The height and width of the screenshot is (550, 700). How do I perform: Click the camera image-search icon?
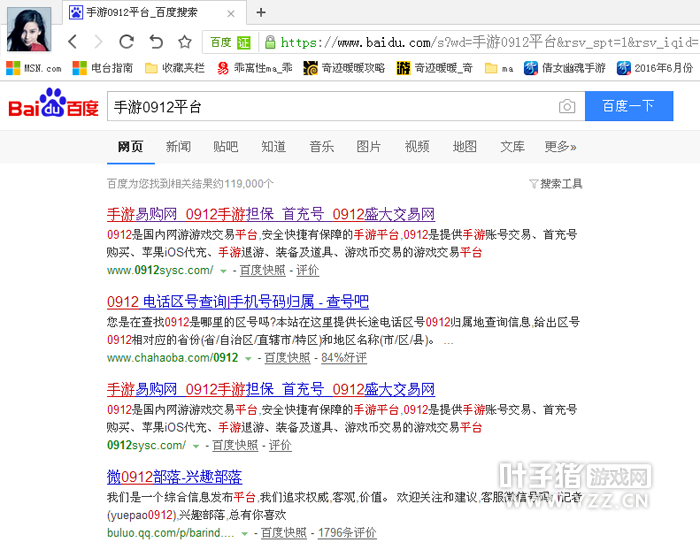(567, 107)
